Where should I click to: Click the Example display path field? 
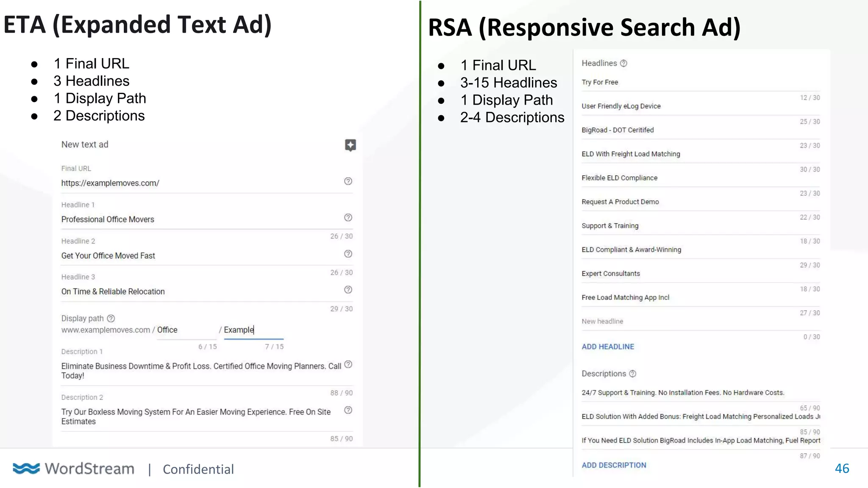coord(253,330)
